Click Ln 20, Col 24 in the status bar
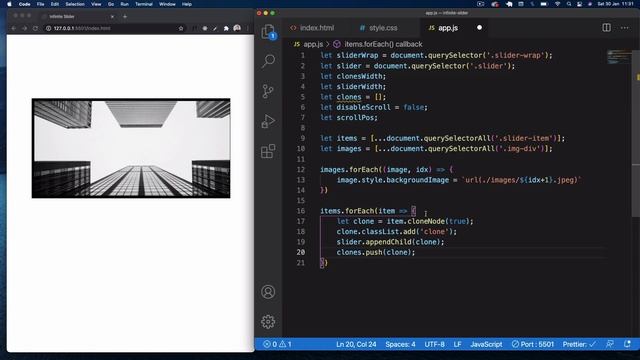 click(356, 344)
